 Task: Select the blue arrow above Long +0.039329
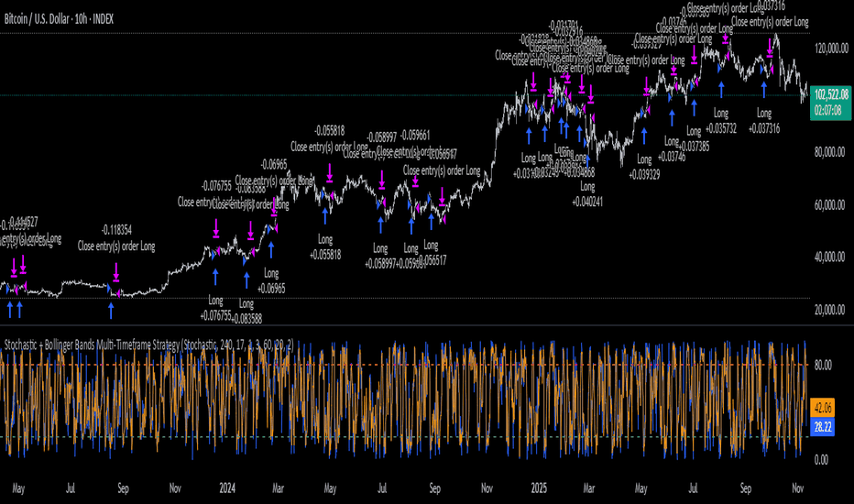pyautogui.click(x=645, y=134)
